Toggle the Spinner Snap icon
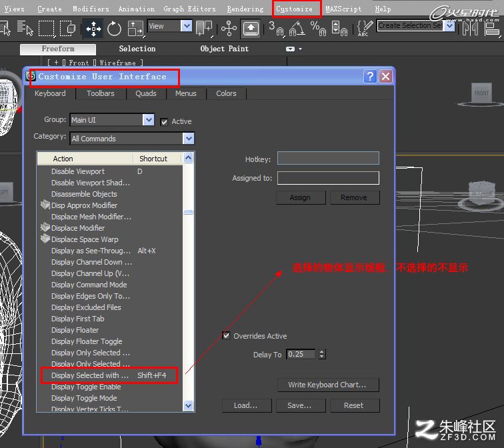Screen dimensions: 504x448 coord(339,28)
